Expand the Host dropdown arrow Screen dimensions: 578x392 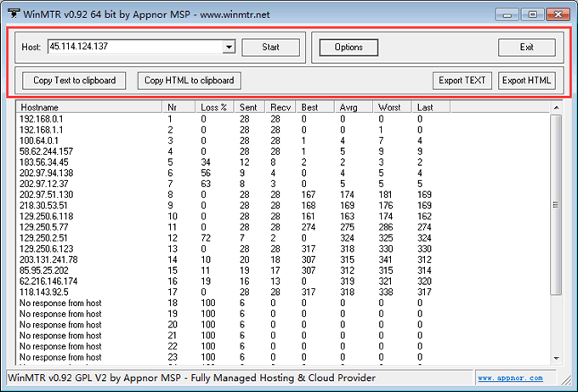coord(229,48)
